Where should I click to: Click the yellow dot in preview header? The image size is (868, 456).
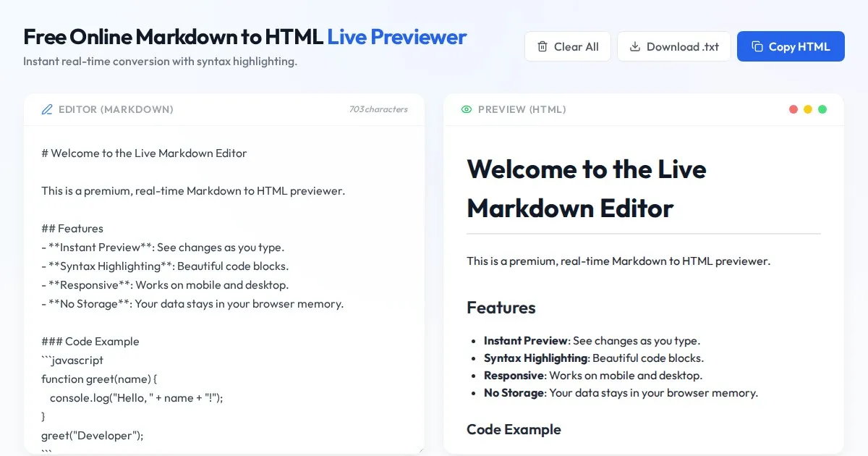(808, 109)
